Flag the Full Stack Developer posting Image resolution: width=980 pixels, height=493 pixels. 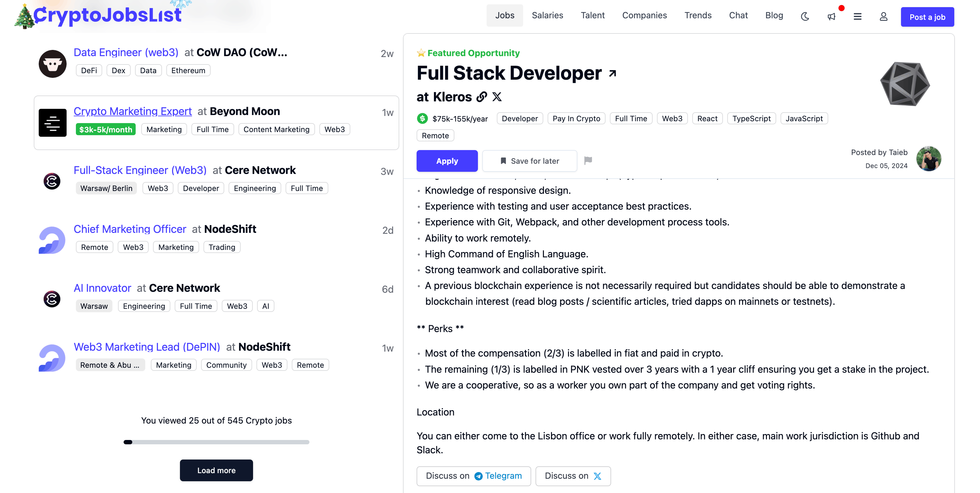click(588, 161)
